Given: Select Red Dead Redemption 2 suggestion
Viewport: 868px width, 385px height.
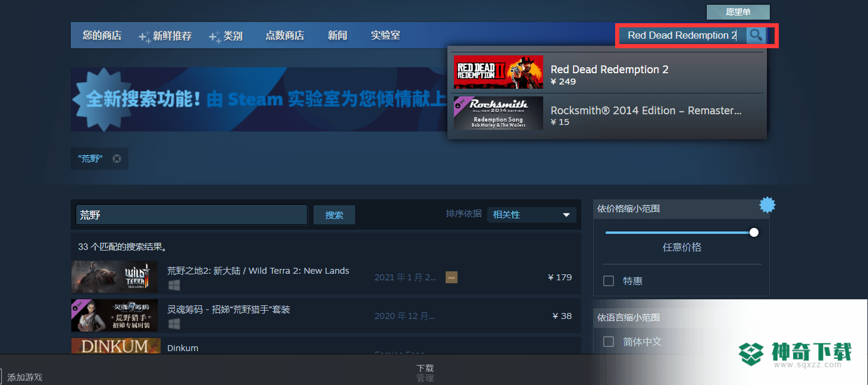Looking at the screenshot, I should [606, 72].
